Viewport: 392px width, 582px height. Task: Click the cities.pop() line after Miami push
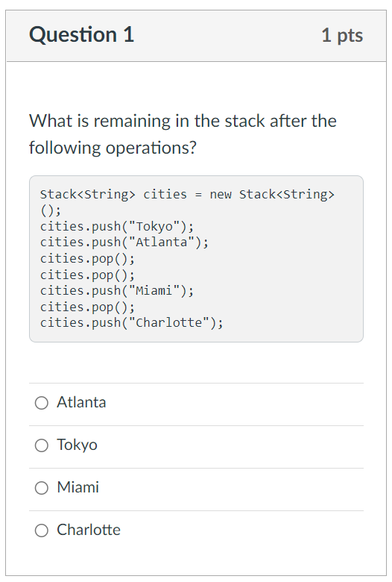pyautogui.click(x=87, y=307)
